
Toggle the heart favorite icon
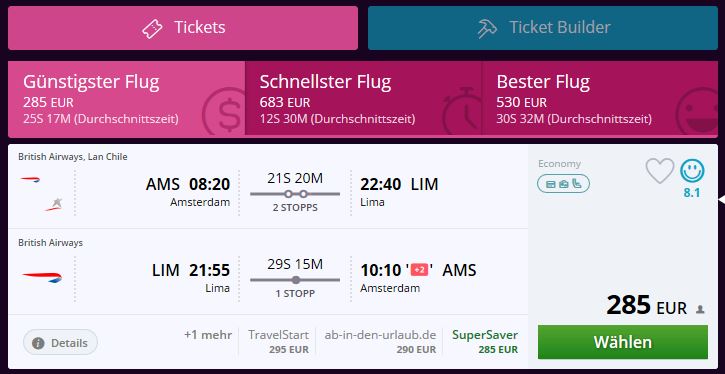pos(660,171)
